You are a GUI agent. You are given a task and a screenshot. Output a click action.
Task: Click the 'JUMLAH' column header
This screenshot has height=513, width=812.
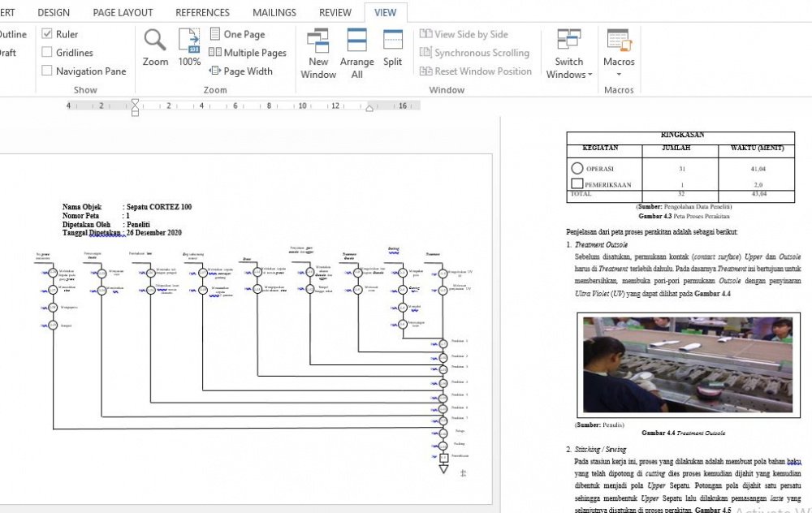click(x=676, y=148)
